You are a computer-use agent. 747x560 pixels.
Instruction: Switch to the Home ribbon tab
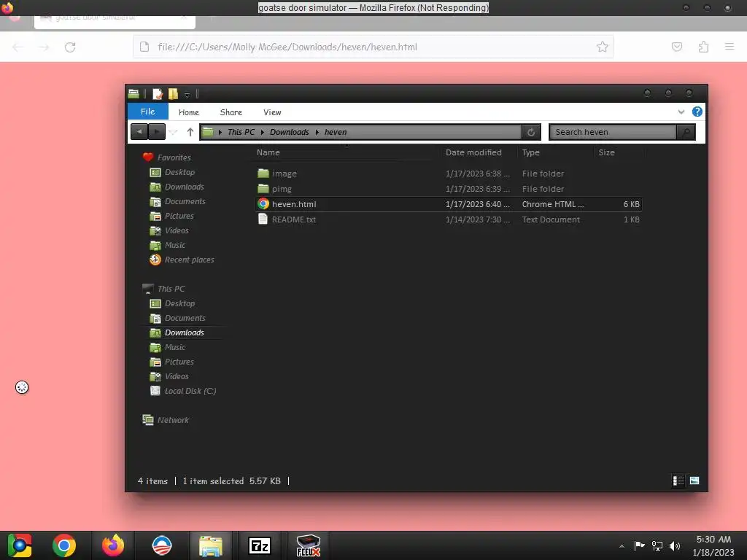[189, 112]
